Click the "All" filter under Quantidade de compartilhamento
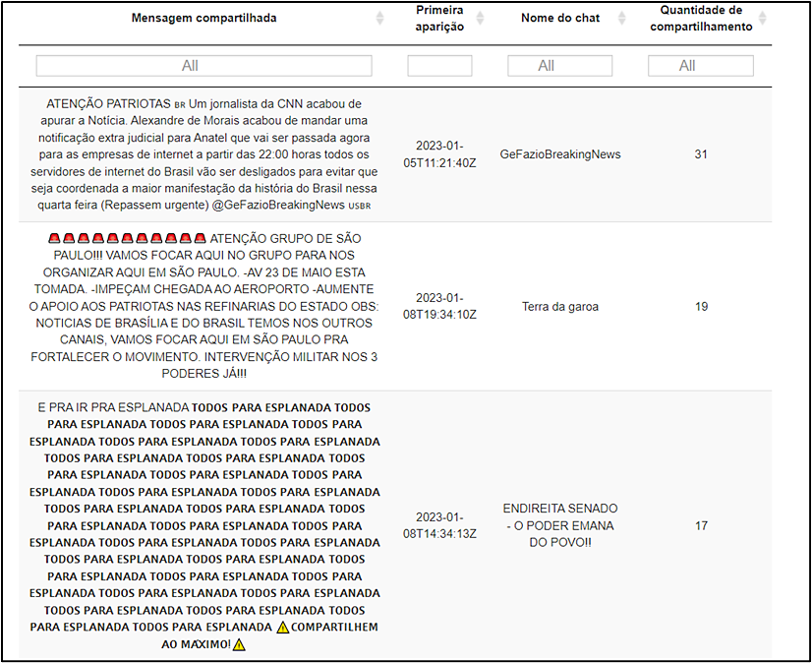This screenshot has height=663, width=812. click(x=700, y=65)
